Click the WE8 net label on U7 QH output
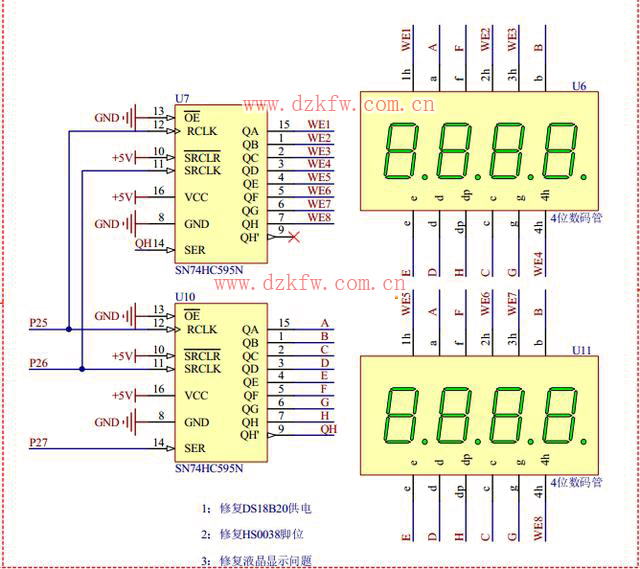640x569 pixels. 318,217
